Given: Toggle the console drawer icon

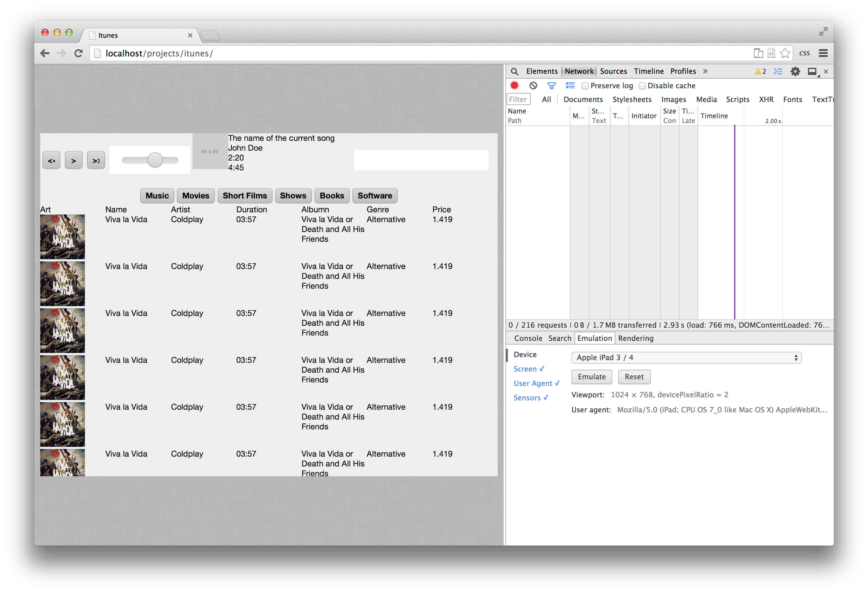Looking at the screenshot, I should pos(778,71).
